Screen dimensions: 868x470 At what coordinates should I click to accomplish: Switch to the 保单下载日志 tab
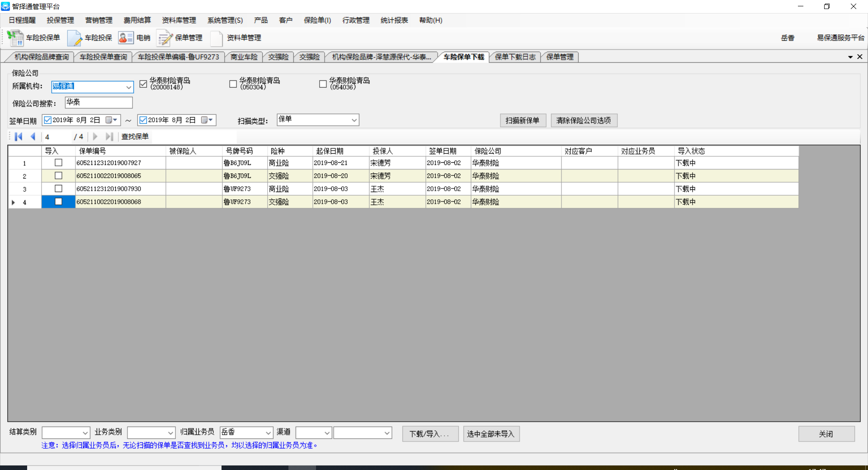[515, 57]
